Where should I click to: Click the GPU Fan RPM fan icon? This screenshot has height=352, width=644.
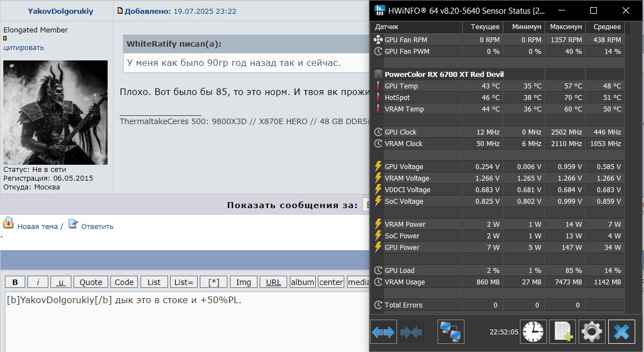378,40
